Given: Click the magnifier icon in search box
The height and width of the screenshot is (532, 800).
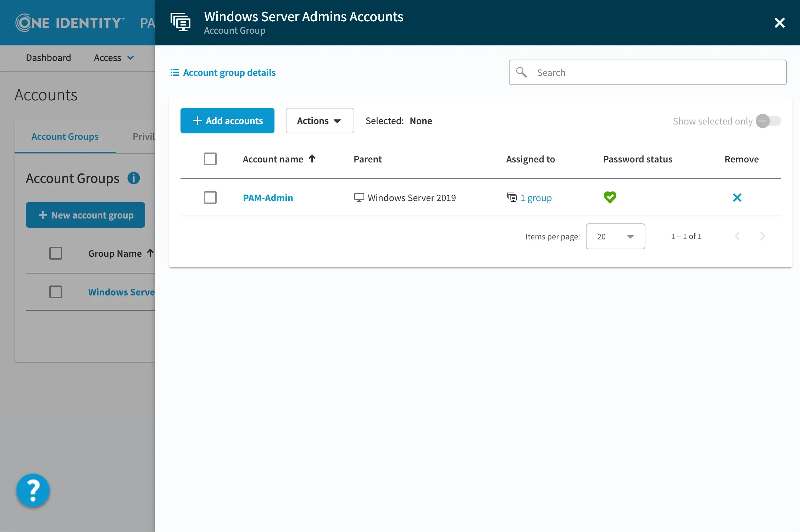Looking at the screenshot, I should [521, 72].
